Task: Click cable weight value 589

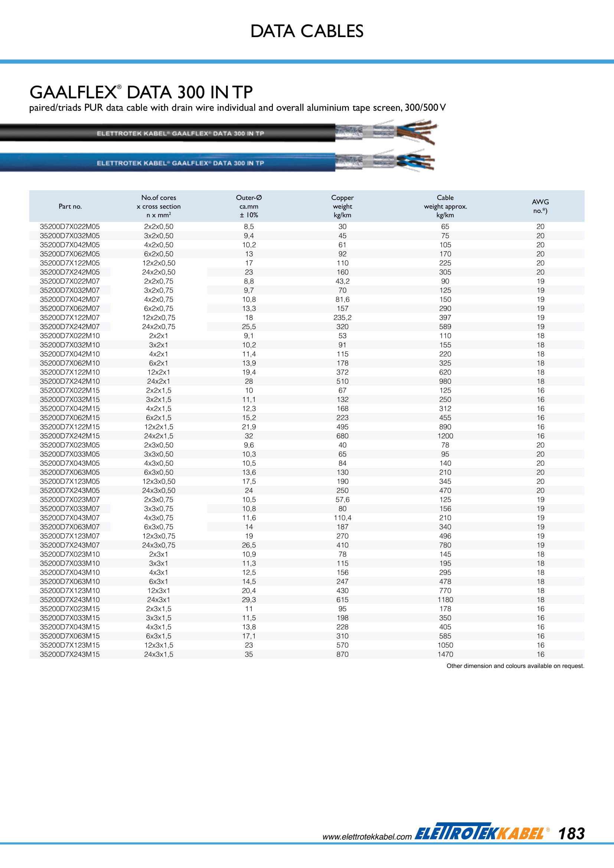Action: pos(445,327)
